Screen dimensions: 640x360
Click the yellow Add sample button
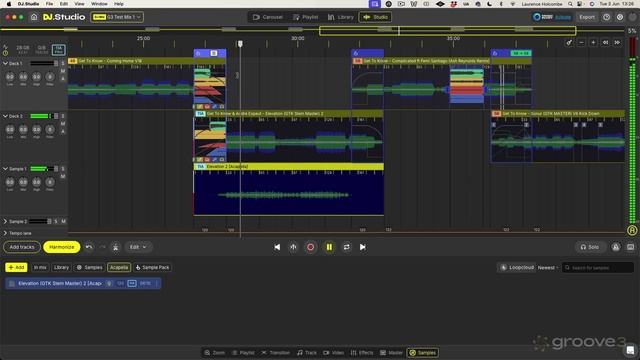[x=16, y=267]
